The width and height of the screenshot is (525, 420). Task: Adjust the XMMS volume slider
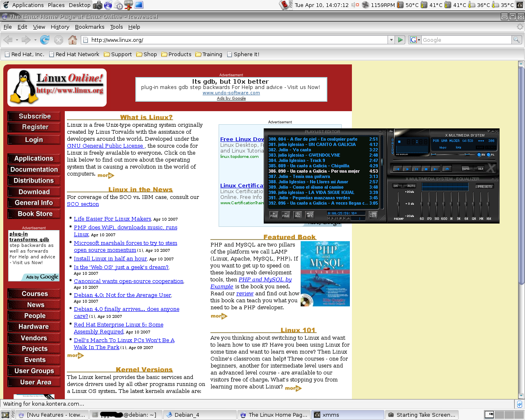pyautogui.click(x=444, y=155)
